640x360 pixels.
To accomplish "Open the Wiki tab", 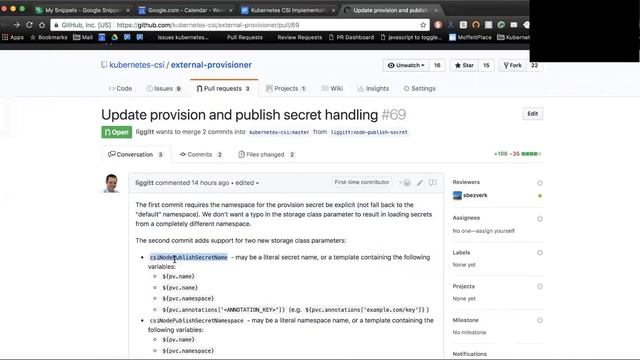I will point(332,89).
